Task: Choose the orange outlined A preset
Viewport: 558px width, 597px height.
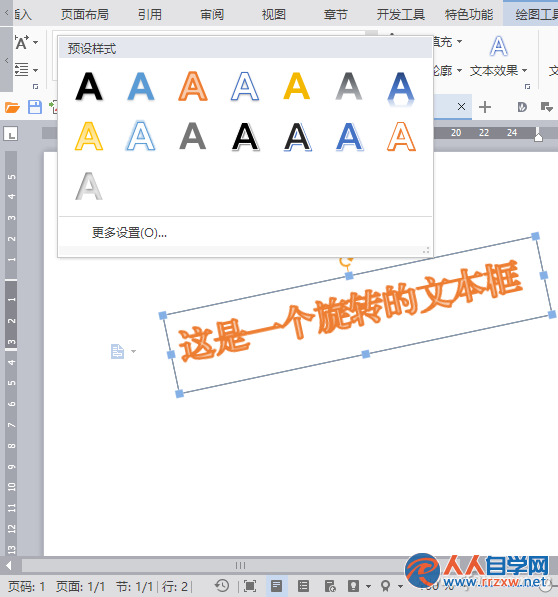Action: pos(401,136)
